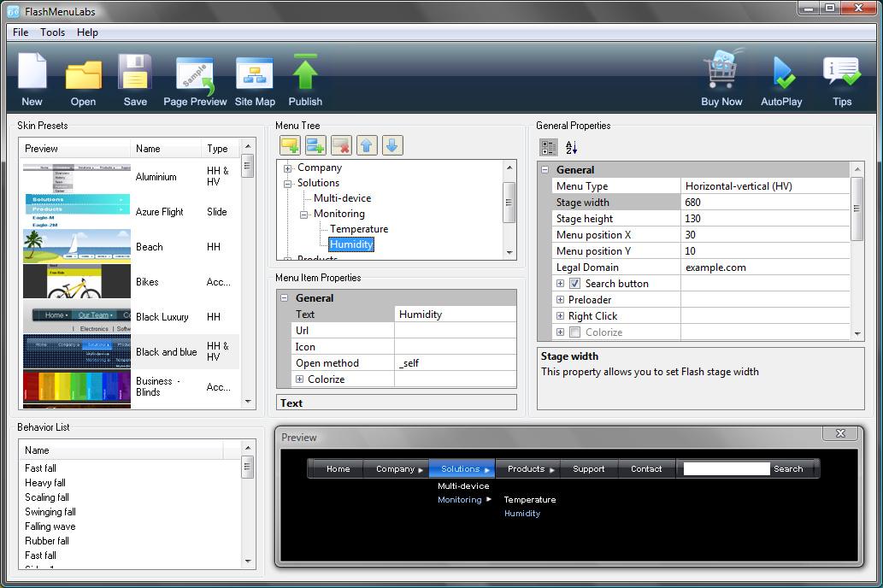Select Multi-device in the preview submenu
This screenshot has width=883, height=588.
point(463,486)
